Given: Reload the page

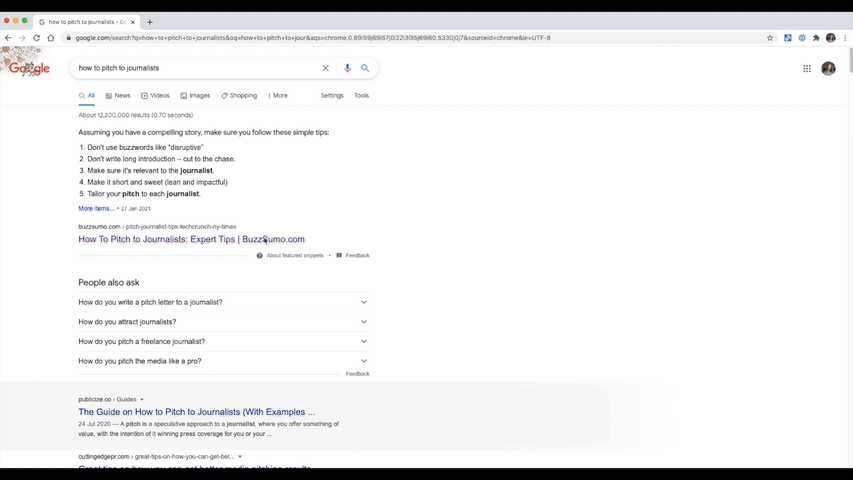Looking at the screenshot, I should (37, 38).
